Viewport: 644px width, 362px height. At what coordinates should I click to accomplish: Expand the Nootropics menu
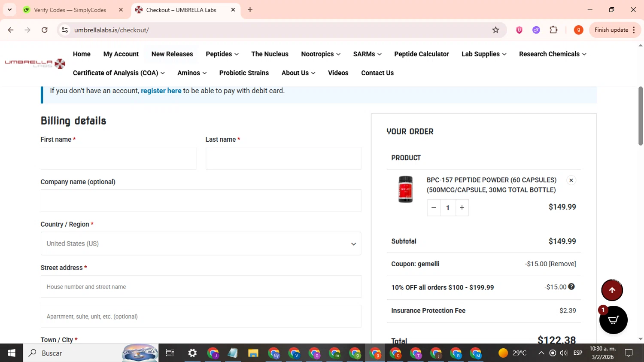[321, 54]
